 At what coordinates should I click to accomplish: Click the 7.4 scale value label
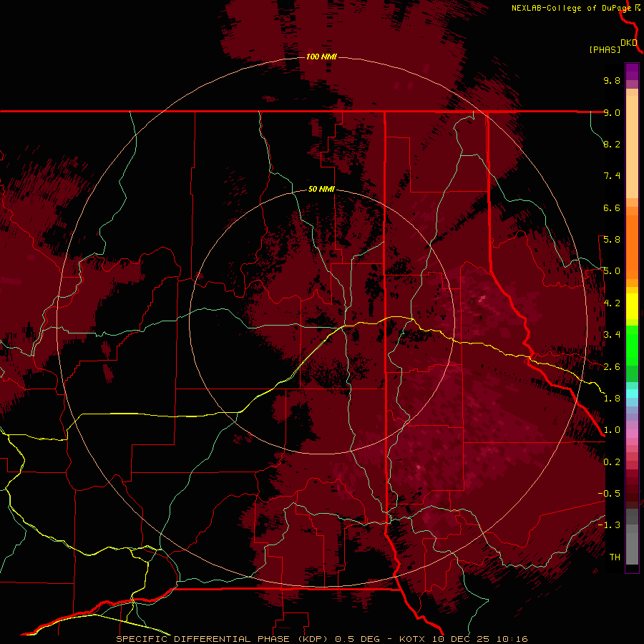coord(612,176)
